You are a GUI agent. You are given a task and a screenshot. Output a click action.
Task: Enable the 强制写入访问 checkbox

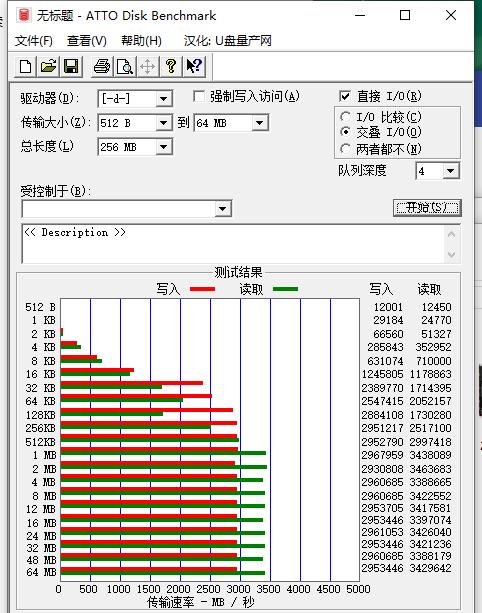click(199, 96)
